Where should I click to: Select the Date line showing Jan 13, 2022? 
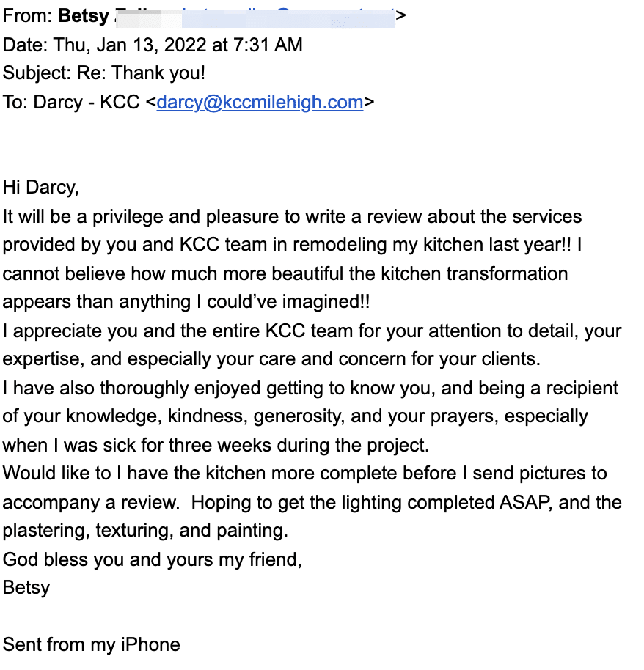click(x=153, y=44)
